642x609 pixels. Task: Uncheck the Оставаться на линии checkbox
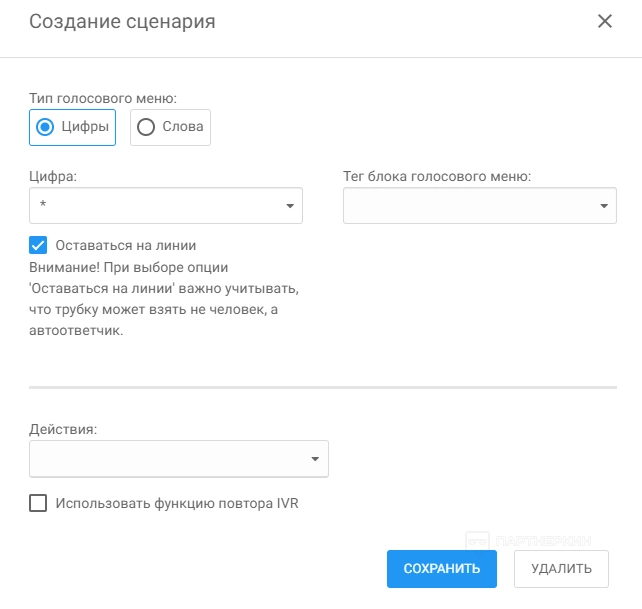[x=39, y=245]
